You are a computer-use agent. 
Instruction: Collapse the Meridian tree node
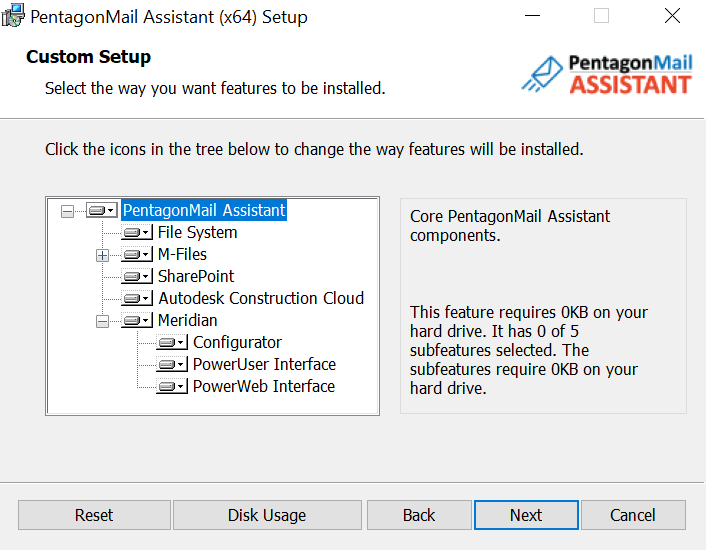click(x=103, y=321)
